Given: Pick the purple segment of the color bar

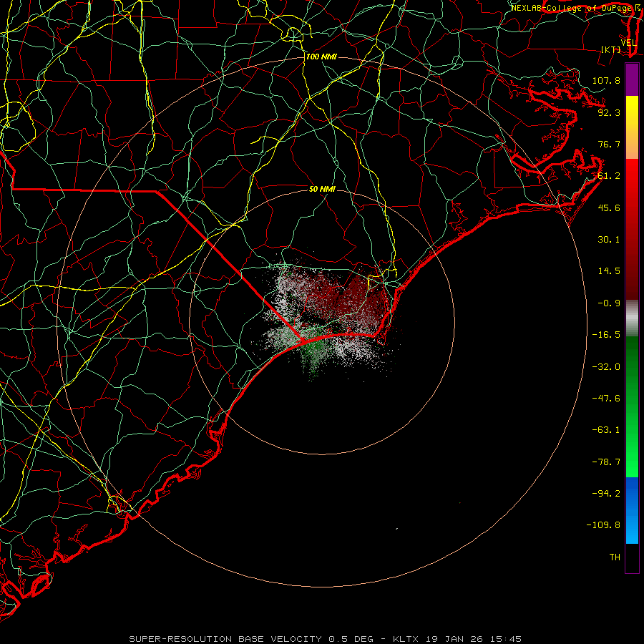Looking at the screenshot, I should coord(632,79).
